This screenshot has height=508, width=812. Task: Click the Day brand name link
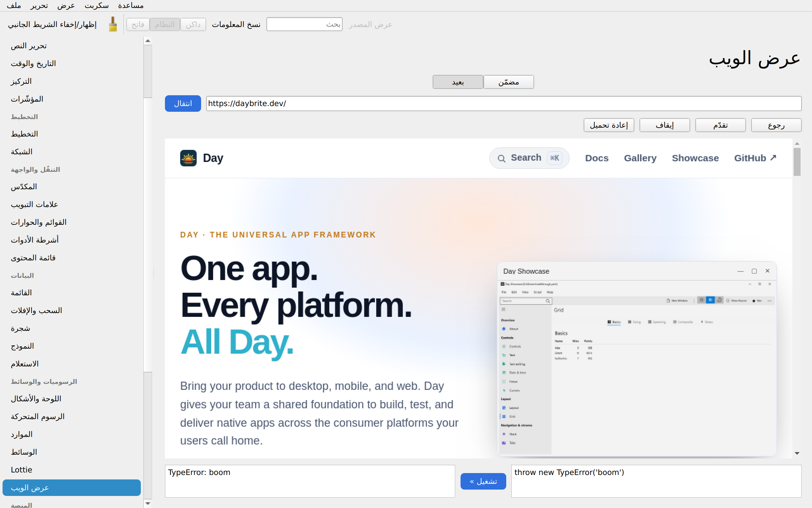click(x=213, y=158)
